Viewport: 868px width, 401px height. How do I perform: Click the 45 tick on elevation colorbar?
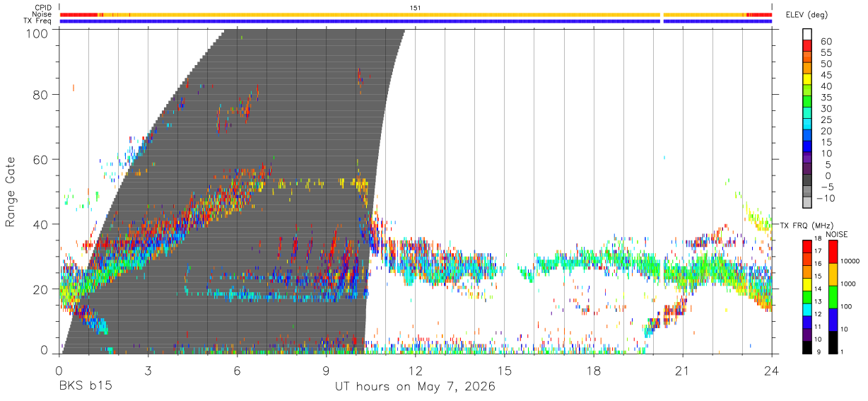826,75
